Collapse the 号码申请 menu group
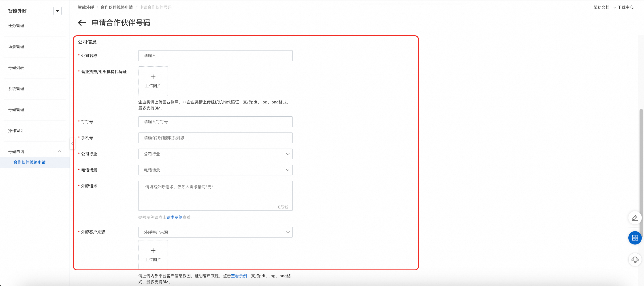 (59, 151)
